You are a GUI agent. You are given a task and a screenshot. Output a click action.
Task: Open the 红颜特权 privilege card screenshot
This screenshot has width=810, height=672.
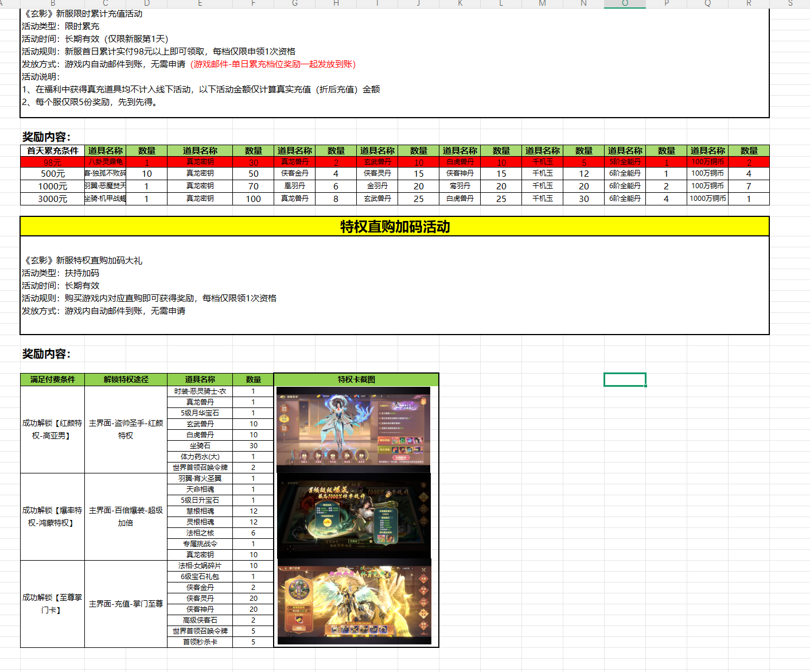pyautogui.click(x=353, y=429)
